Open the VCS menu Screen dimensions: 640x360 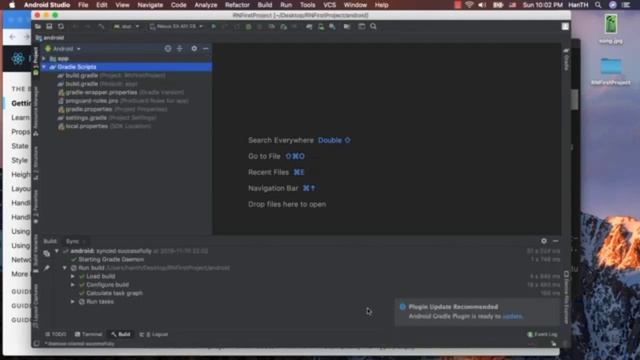click(329, 5)
